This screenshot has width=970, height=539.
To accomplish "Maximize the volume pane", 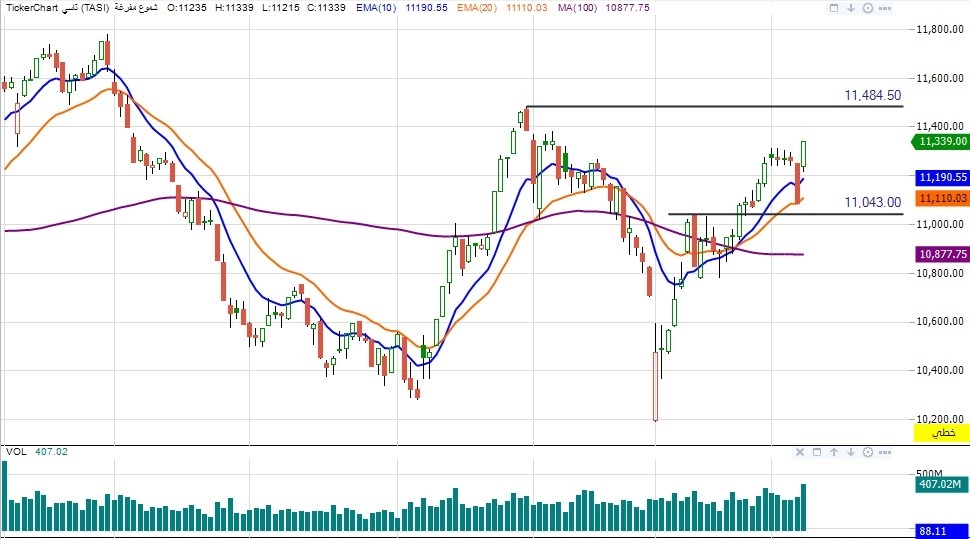I will click(817, 452).
